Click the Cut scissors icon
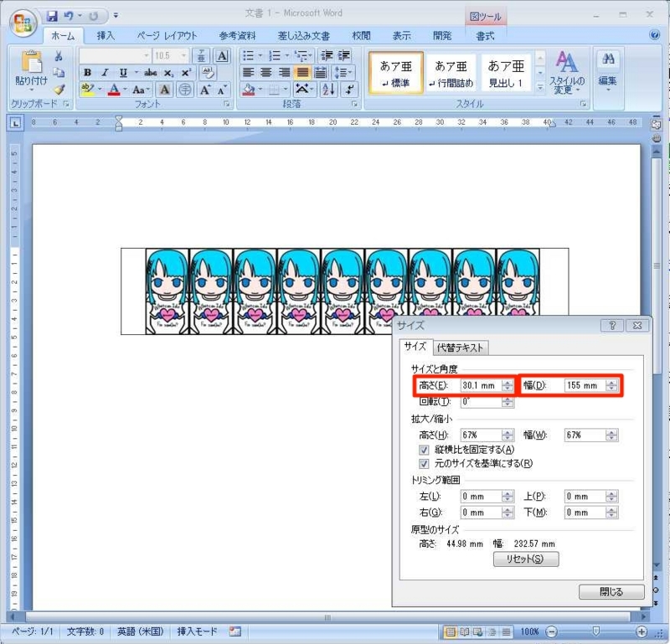Image resolution: width=670 pixels, height=644 pixels. pyautogui.click(x=59, y=56)
